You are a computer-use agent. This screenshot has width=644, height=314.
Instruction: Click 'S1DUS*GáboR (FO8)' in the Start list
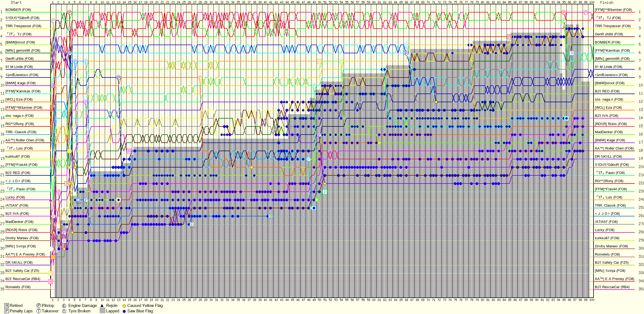pyautogui.click(x=23, y=18)
